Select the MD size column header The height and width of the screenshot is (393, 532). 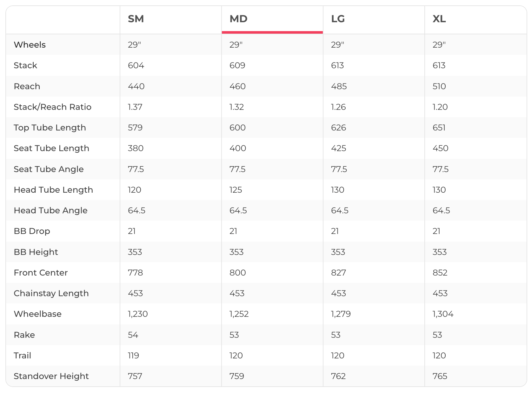click(x=238, y=19)
